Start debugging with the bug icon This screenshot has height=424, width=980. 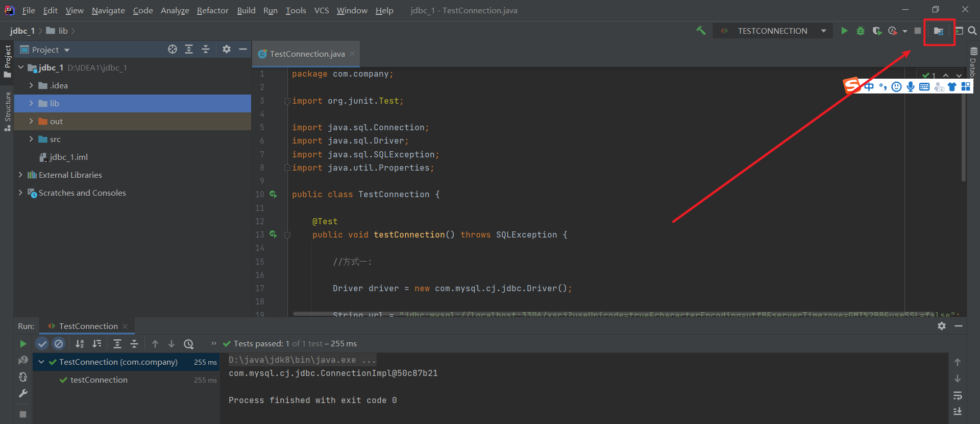point(861,31)
